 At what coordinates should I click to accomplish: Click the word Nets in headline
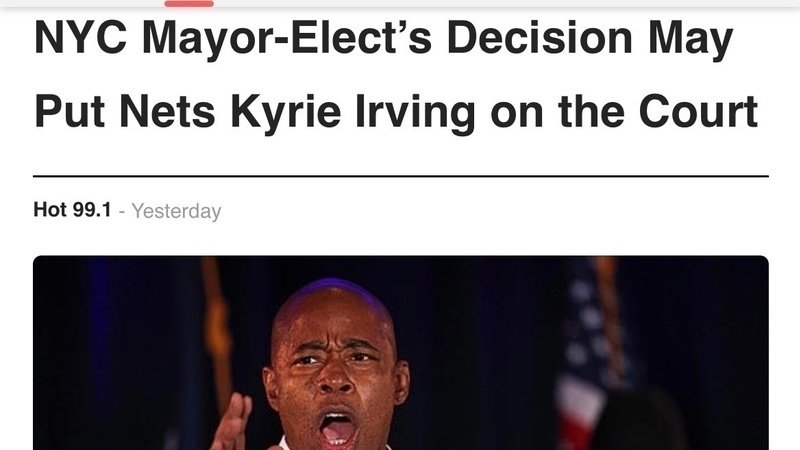click(167, 111)
